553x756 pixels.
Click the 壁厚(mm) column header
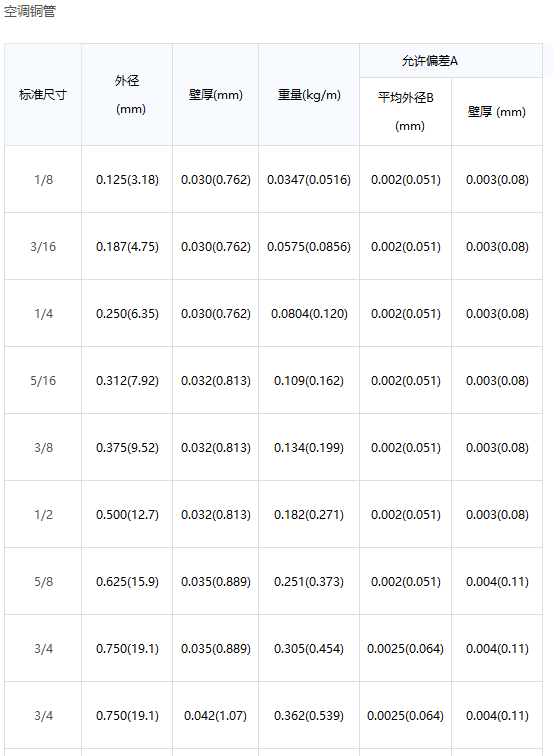click(x=216, y=94)
